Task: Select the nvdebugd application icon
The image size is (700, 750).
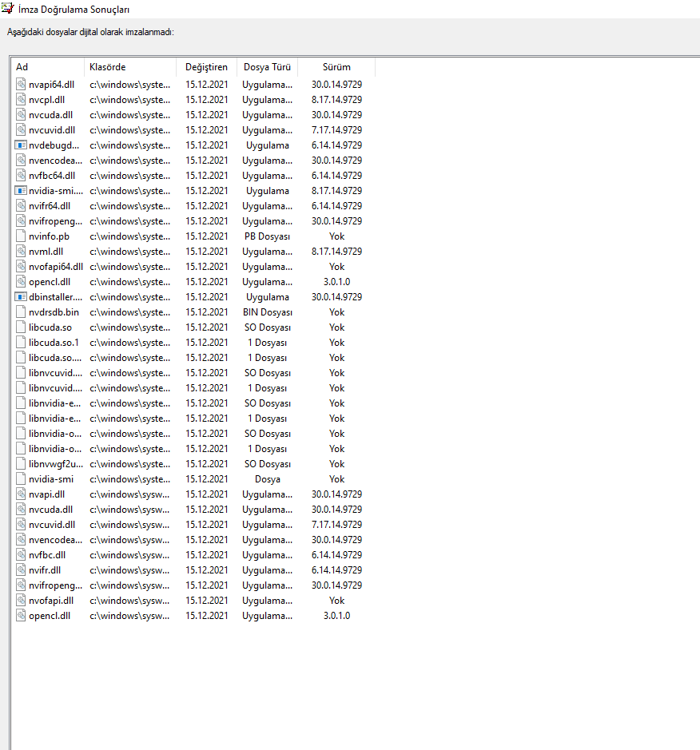Action: point(21,145)
